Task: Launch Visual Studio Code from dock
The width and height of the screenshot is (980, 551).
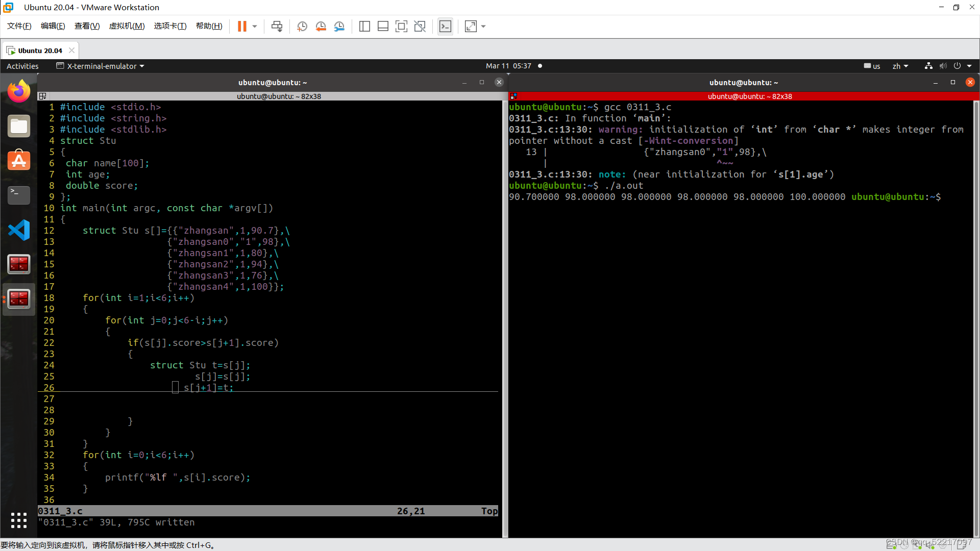Action: (x=19, y=230)
